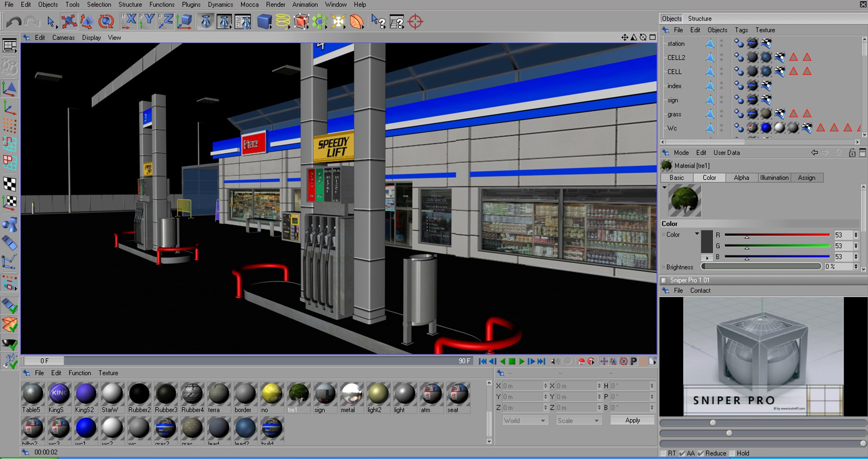Expand the color swatch options arrow
Image resolution: width=868 pixels, height=459 pixels.
(x=707, y=258)
